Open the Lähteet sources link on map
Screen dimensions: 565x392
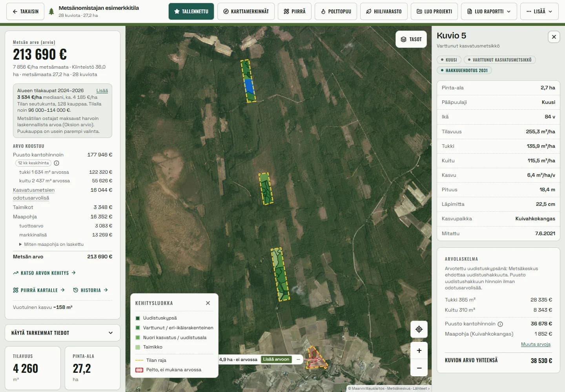(421, 388)
